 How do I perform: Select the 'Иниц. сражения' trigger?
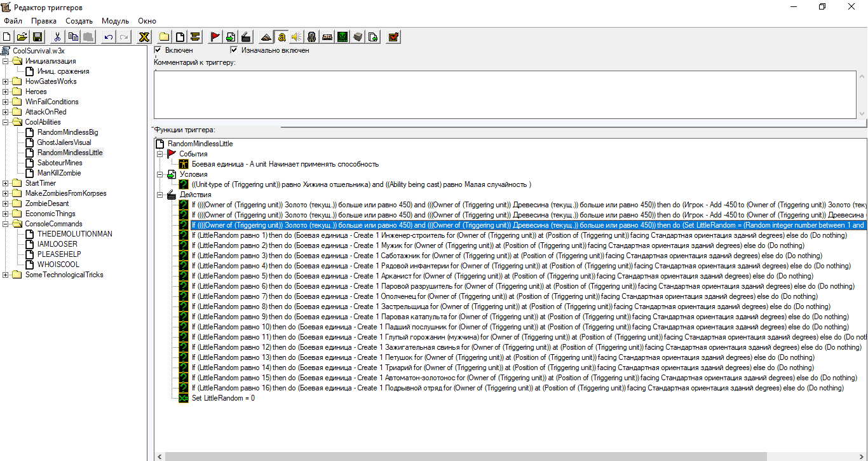(x=63, y=71)
